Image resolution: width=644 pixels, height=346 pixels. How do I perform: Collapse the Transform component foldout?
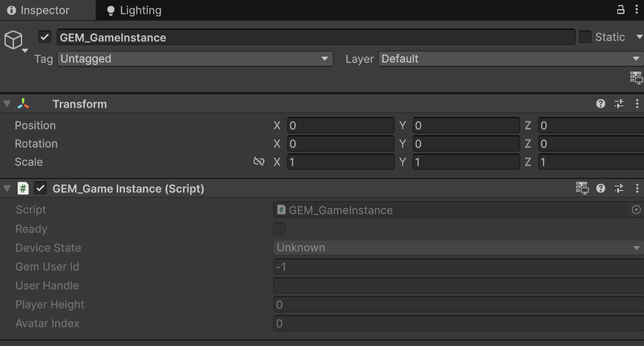click(7, 104)
